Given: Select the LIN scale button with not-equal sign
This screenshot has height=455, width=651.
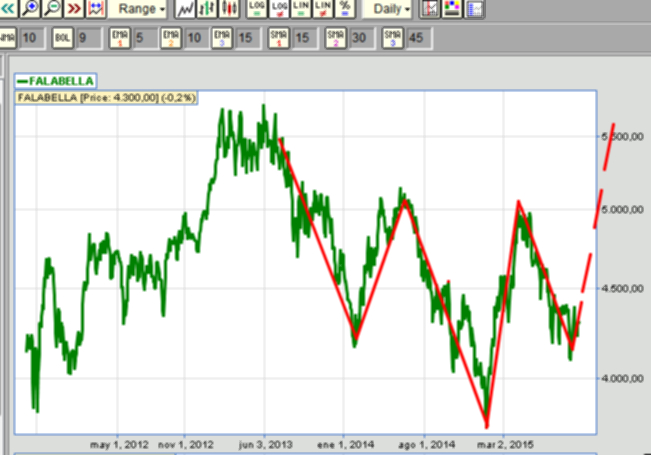Looking at the screenshot, I should pyautogui.click(x=323, y=8).
